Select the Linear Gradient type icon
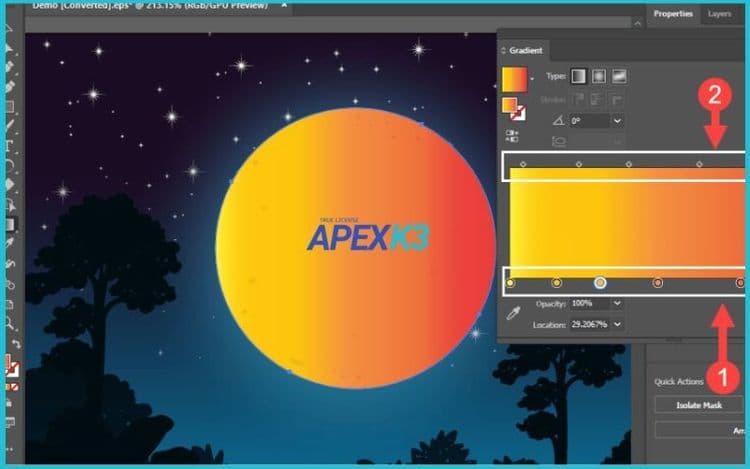Viewport: 750px width, 469px height. [x=580, y=76]
